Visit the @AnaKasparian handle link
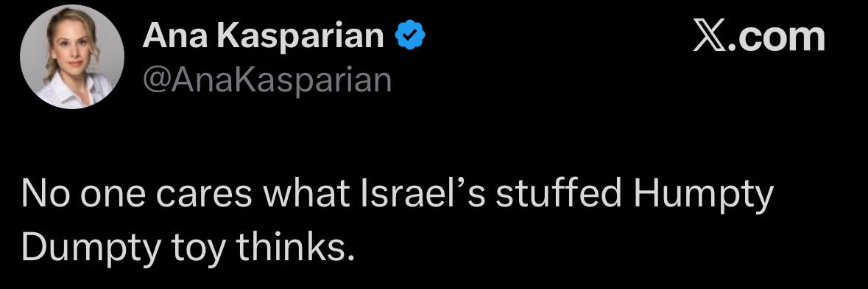 [267, 80]
